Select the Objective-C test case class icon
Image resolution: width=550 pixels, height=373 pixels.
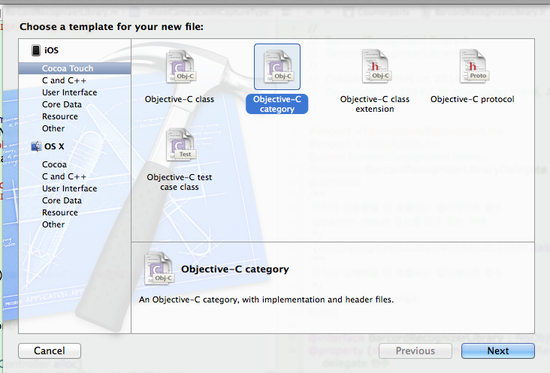pyautogui.click(x=180, y=145)
